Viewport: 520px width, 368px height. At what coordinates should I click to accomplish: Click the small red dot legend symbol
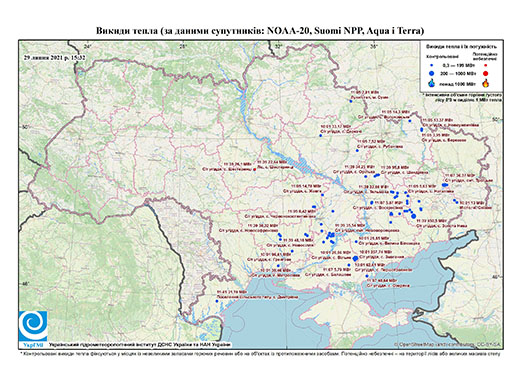pos(485,66)
